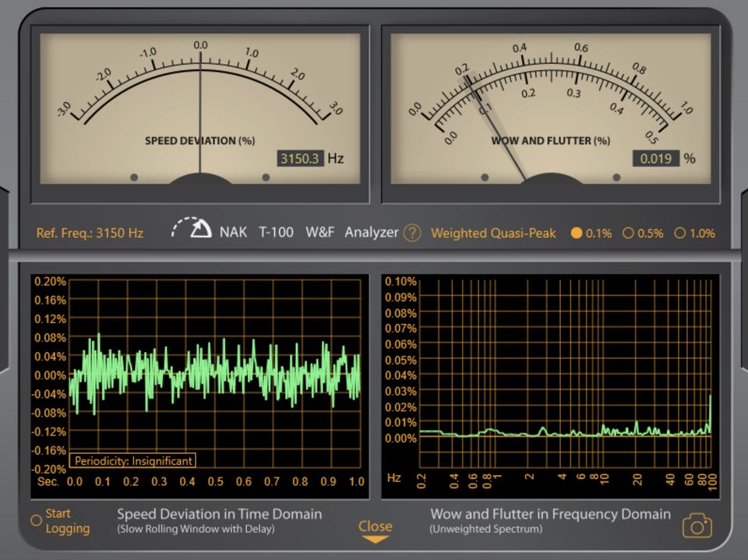This screenshot has width=748, height=560.
Task: Click the time domain speed deviation graph
Action: (x=215, y=375)
